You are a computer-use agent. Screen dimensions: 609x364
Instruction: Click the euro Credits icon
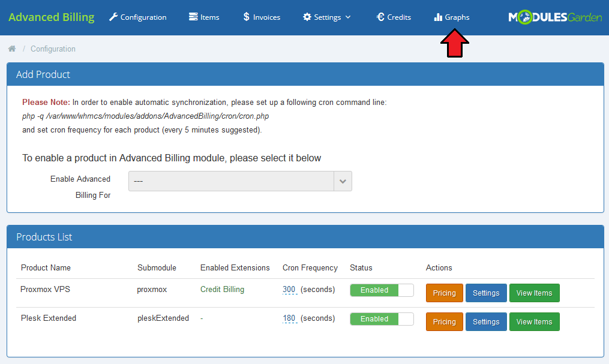380,17
